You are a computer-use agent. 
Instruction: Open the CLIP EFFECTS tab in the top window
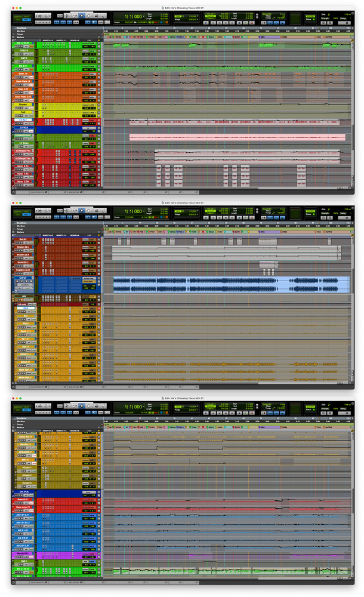tap(39, 192)
